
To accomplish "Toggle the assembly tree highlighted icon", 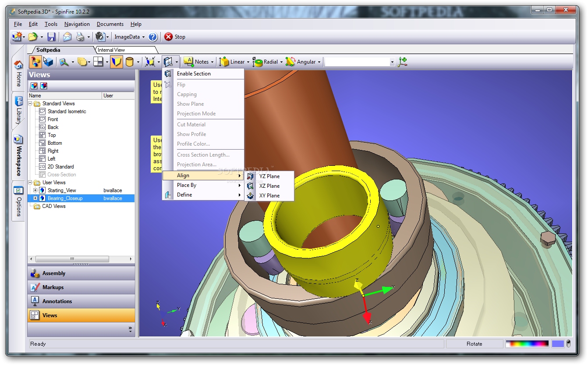I will point(35,62).
